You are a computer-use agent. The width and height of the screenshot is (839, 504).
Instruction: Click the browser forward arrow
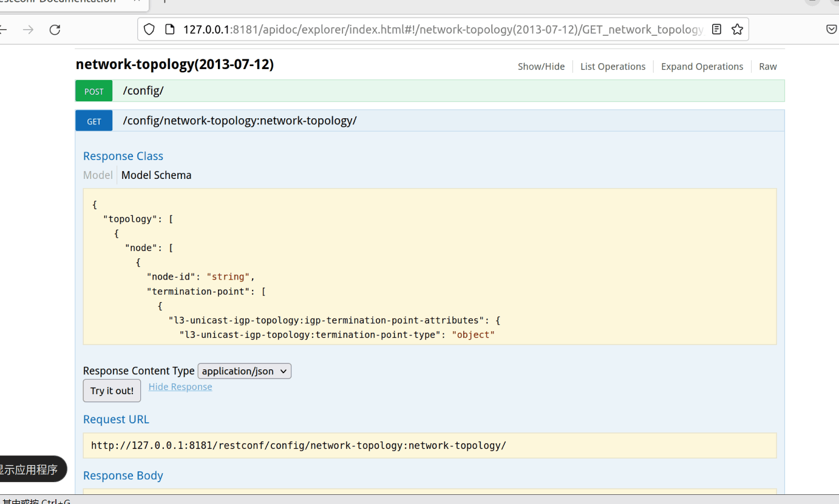coord(28,29)
